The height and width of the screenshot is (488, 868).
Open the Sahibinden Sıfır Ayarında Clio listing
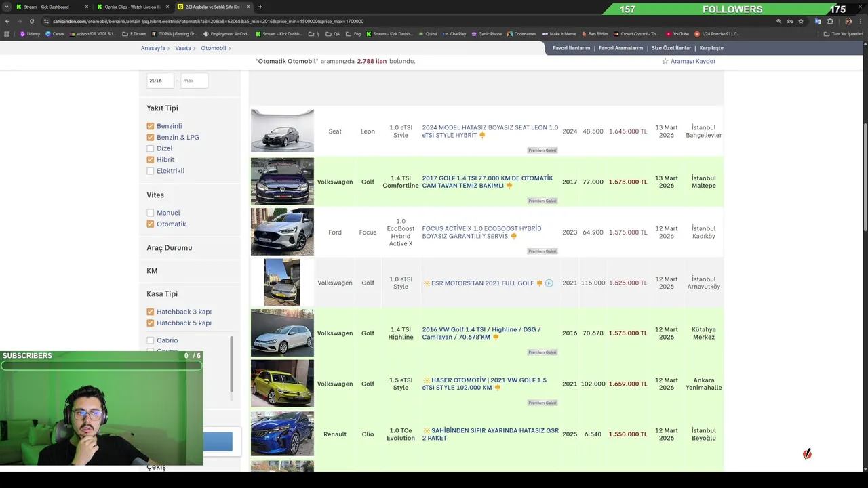click(490, 434)
